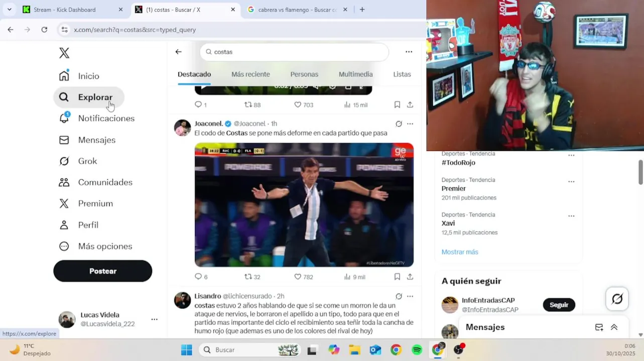Click the Postear button
The height and width of the screenshot is (361, 644).
pyautogui.click(x=103, y=271)
